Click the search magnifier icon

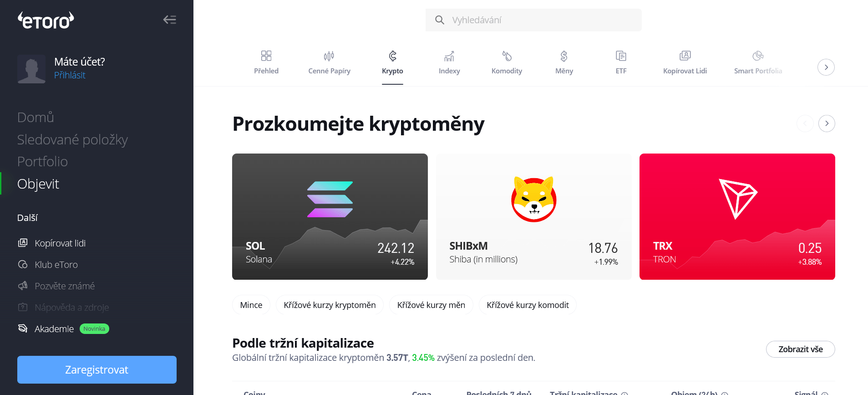(439, 20)
